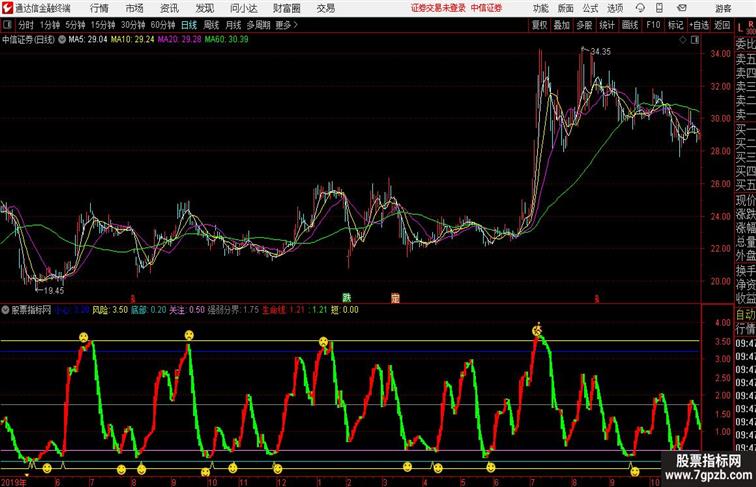
Task: Click the 通达信 application logo icon
Action: (7, 8)
